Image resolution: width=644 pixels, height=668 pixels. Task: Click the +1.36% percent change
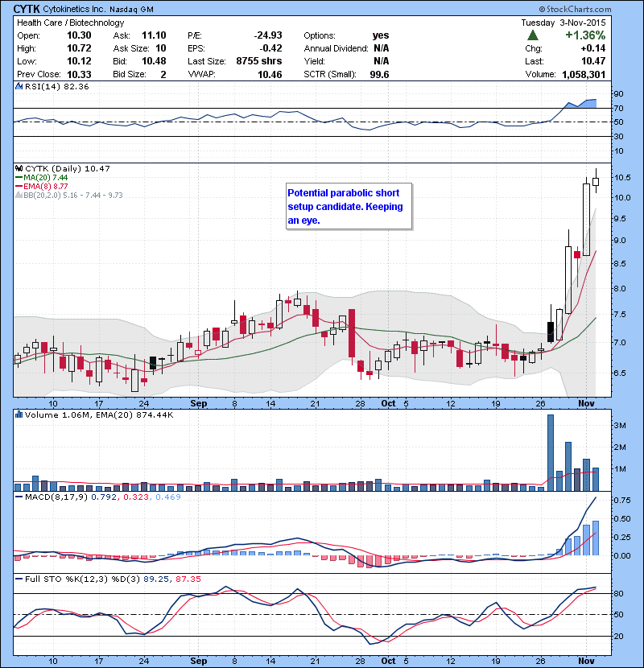585,35
